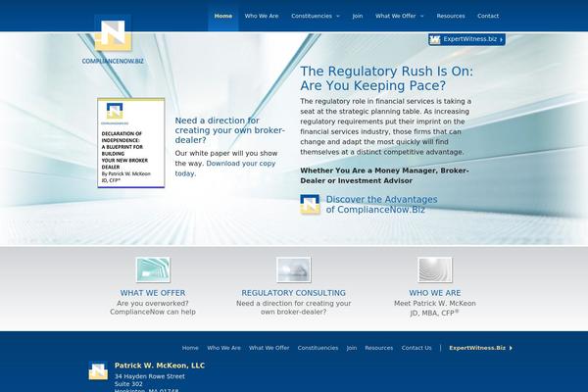This screenshot has height=392, width=588.
Task: Click Constituencies in footer navigation
Action: (x=318, y=348)
